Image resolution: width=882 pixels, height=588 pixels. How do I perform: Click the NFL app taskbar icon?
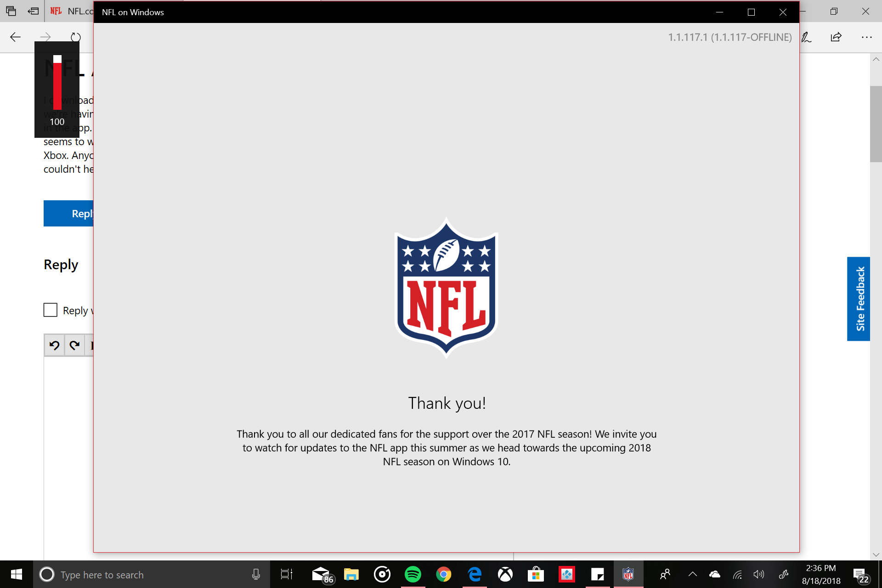[628, 574]
